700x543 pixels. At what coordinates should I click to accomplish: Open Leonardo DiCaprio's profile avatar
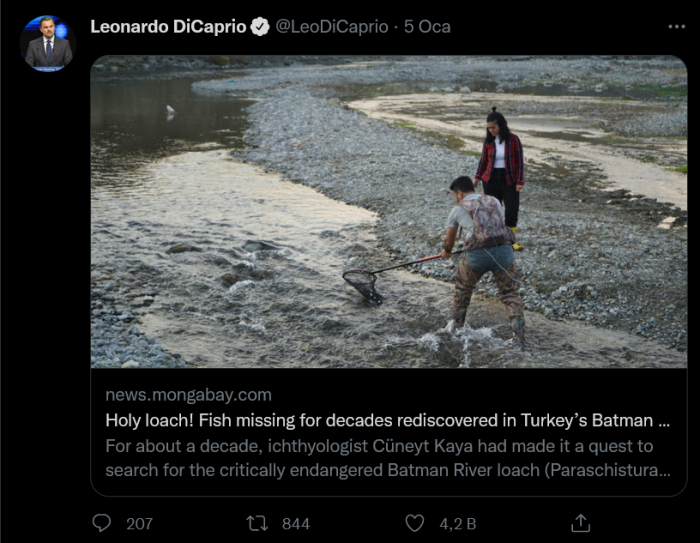click(x=48, y=44)
